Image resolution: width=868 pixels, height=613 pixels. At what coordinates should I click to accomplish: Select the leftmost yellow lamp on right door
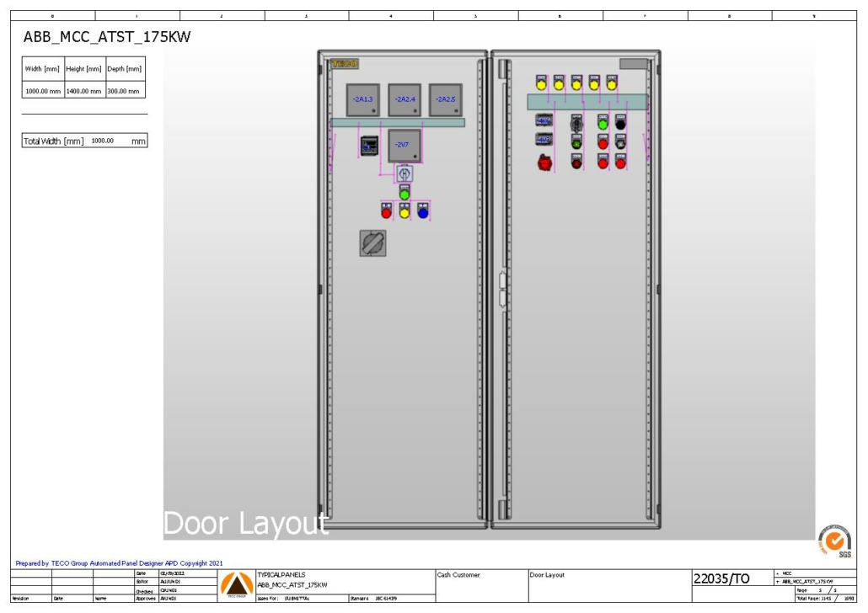[542, 84]
